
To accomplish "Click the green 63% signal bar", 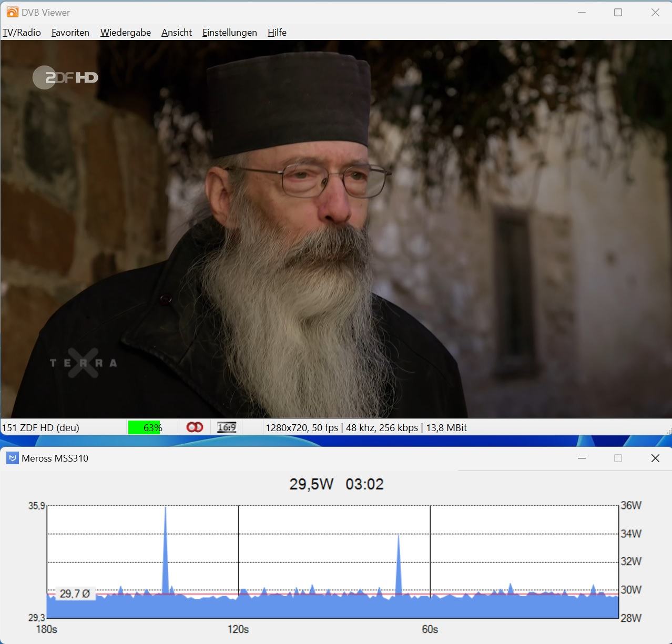I will (144, 427).
